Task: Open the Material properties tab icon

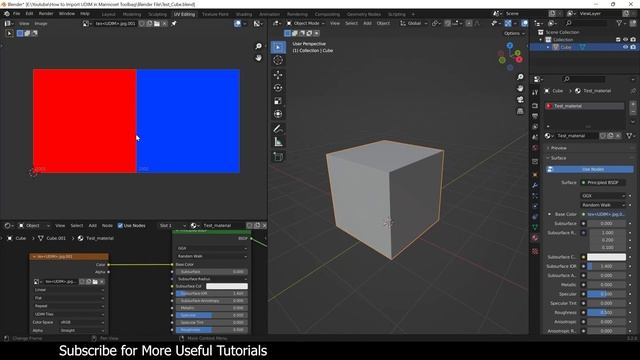Action: 535,238
